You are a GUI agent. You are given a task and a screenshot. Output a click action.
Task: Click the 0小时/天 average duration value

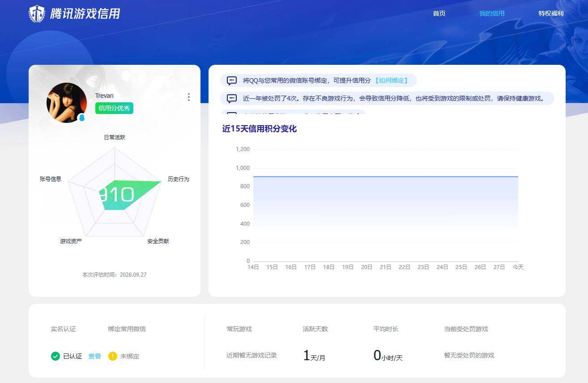pos(388,356)
